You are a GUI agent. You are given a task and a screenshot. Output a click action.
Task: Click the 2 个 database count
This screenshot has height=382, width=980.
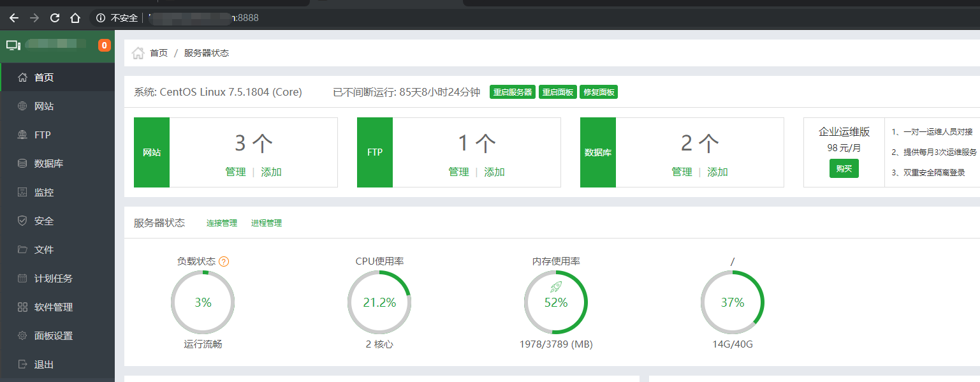click(699, 143)
